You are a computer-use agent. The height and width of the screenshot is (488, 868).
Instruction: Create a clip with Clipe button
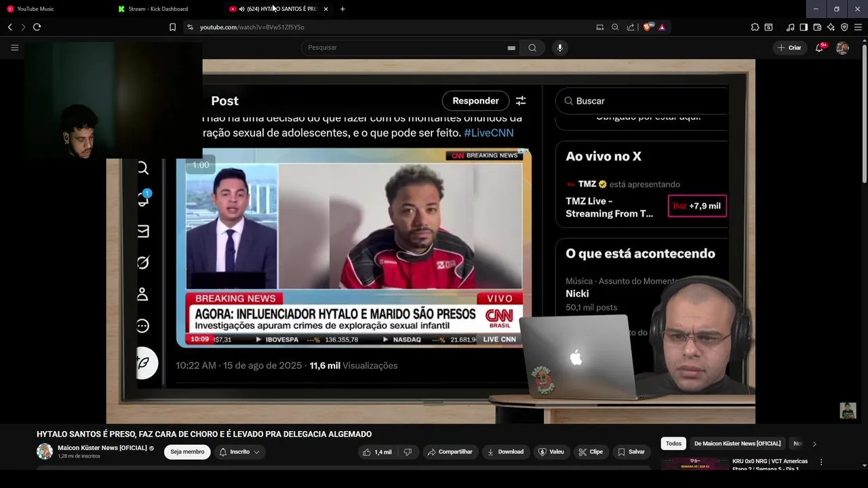(591, 451)
